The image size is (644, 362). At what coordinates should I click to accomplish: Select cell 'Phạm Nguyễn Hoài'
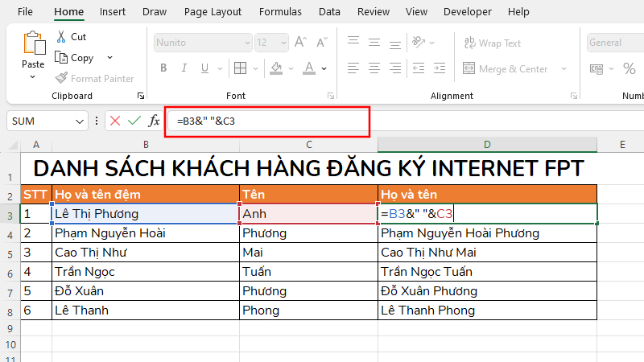coord(146,233)
